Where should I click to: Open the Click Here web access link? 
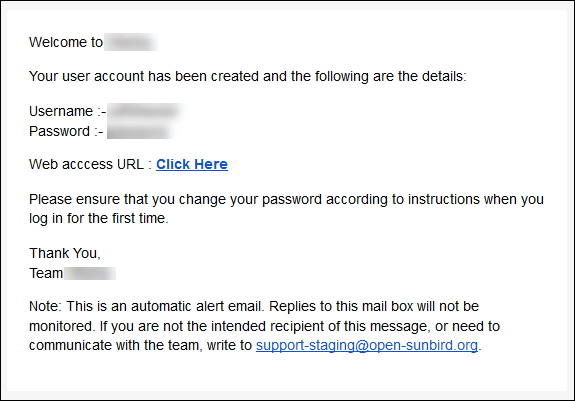(x=192, y=164)
